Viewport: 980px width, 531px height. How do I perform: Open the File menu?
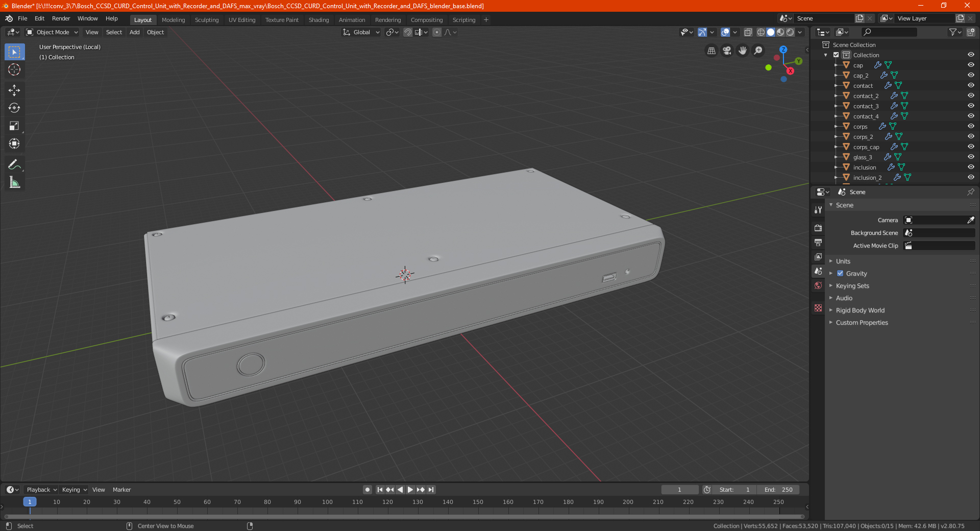click(22, 18)
